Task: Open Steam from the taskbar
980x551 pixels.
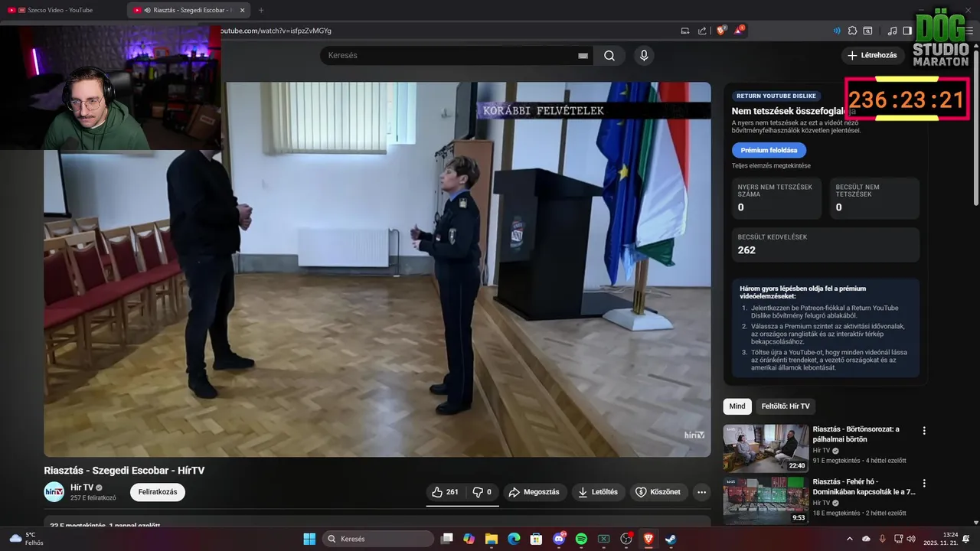Action: point(671,539)
